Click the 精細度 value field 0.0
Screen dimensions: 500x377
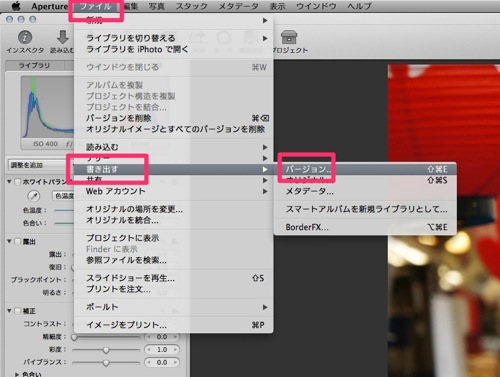[x=162, y=337]
